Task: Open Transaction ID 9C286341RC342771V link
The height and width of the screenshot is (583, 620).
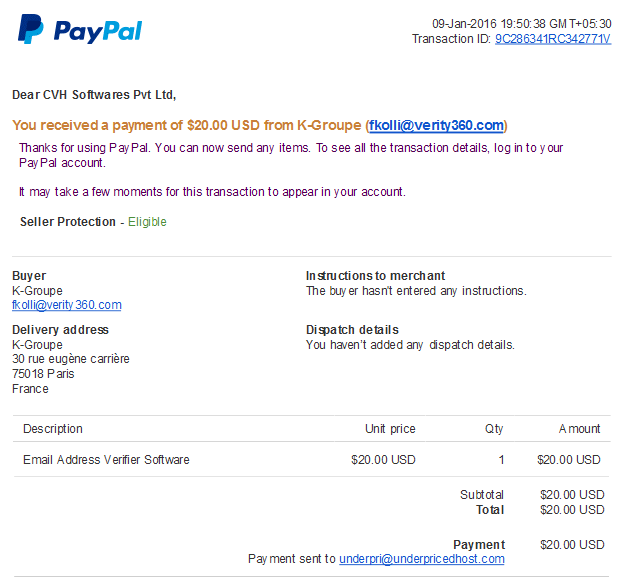Action: 553,39
